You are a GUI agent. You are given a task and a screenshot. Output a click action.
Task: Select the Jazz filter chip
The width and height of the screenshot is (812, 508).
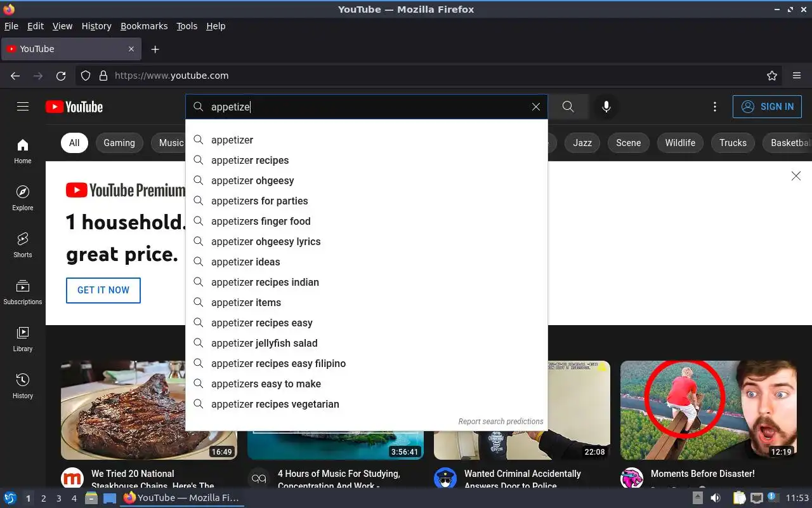pos(582,143)
